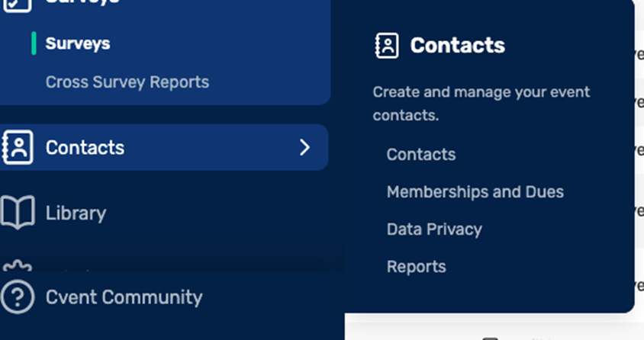Click the Contacts flyout heading
Screen dimensions: 644x340
pyautogui.click(x=458, y=45)
